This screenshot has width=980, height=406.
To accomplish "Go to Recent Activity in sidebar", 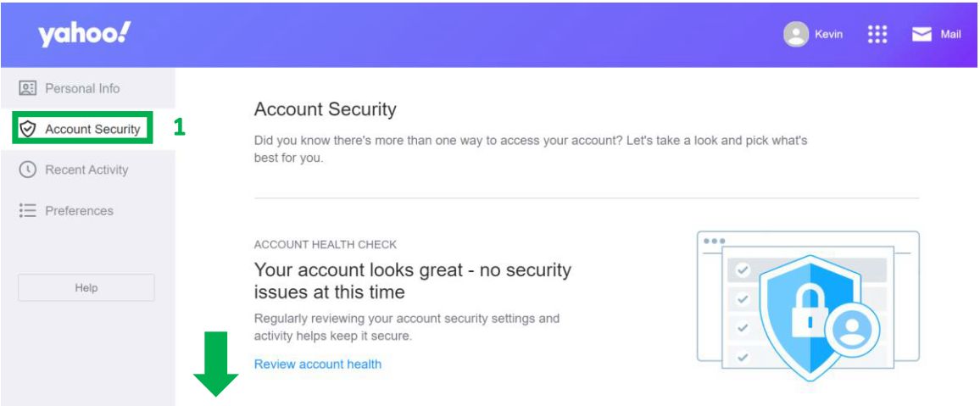I will pos(86,170).
